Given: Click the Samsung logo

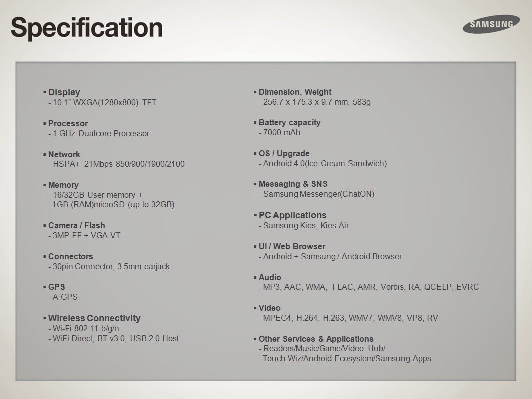Looking at the screenshot, I should [x=491, y=24].
